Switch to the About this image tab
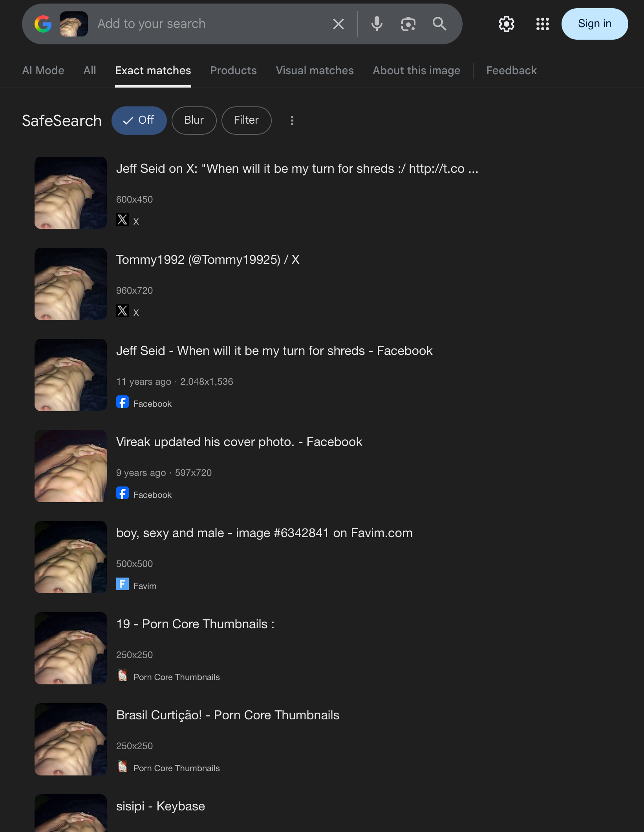This screenshot has width=644, height=832. [416, 71]
